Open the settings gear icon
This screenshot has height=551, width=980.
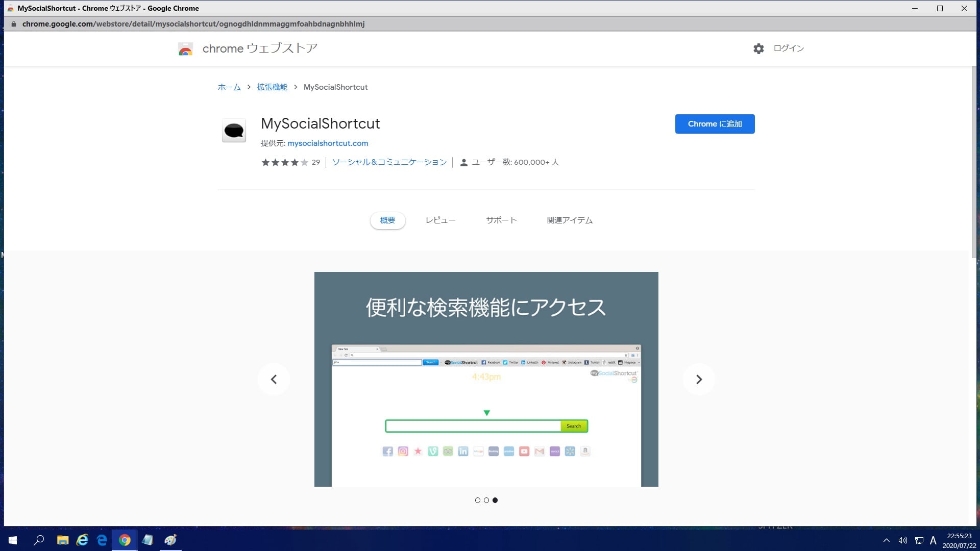758,48
